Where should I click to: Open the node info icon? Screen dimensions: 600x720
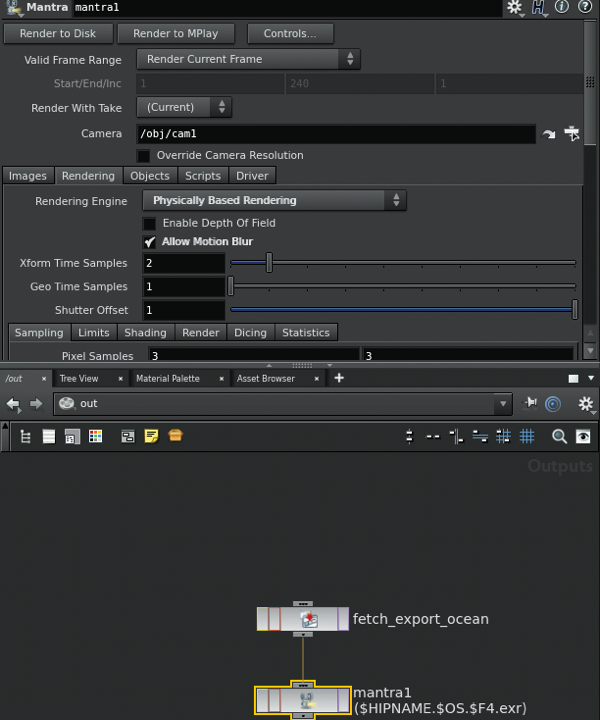(562, 7)
